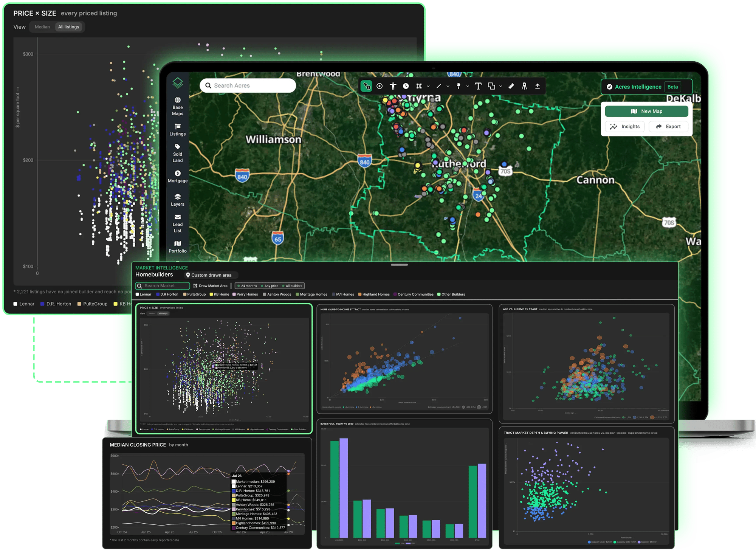Open the Acres Intelligence Beta tab
The height and width of the screenshot is (552, 756).
tap(646, 87)
